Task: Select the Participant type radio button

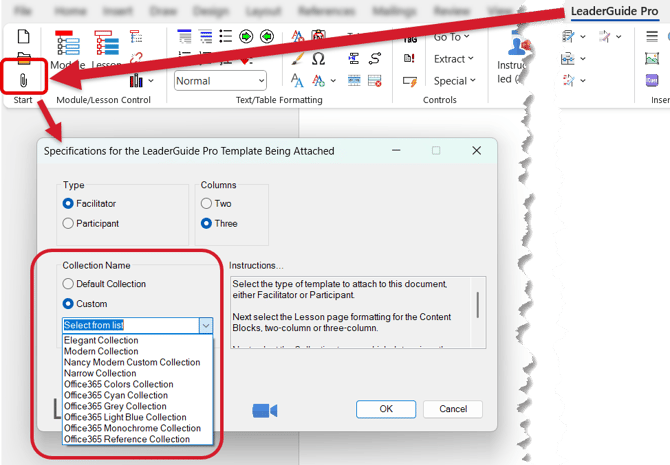Action: pos(68,224)
